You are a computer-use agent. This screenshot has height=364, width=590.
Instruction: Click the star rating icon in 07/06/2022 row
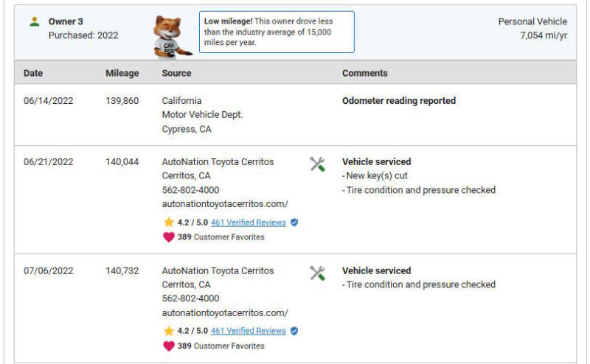pyautogui.click(x=169, y=331)
